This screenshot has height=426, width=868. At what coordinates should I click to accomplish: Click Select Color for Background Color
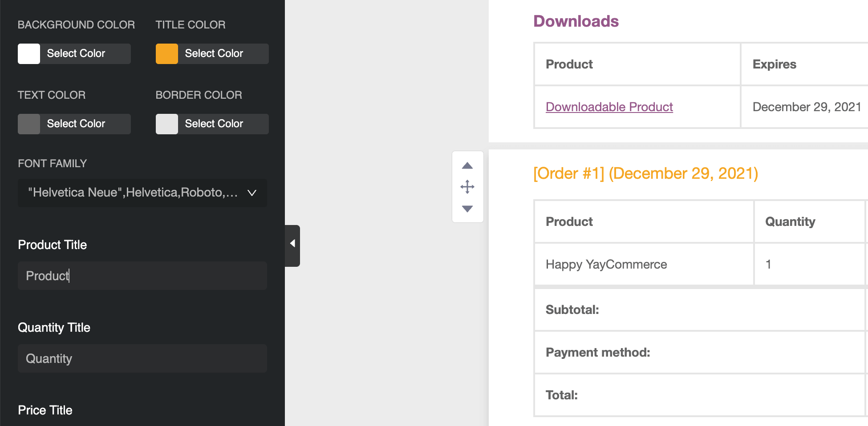coord(76,53)
